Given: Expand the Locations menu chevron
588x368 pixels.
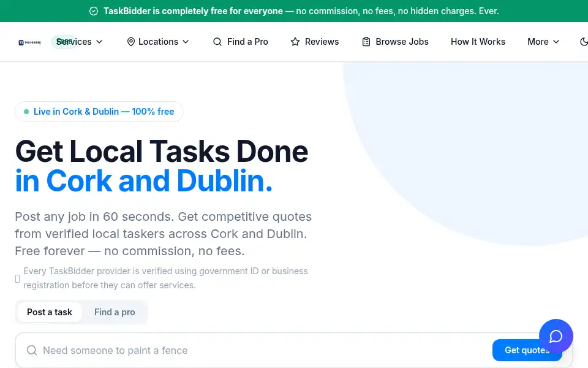Looking at the screenshot, I should [186, 42].
